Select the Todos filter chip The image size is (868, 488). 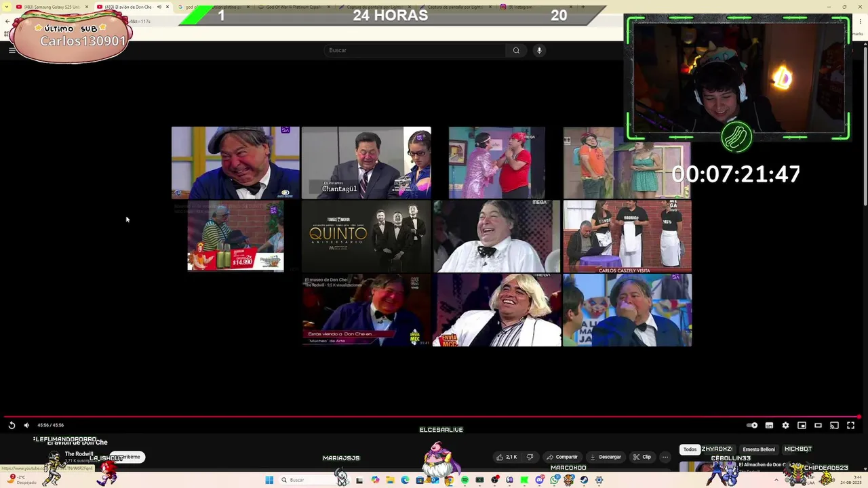coord(690,449)
